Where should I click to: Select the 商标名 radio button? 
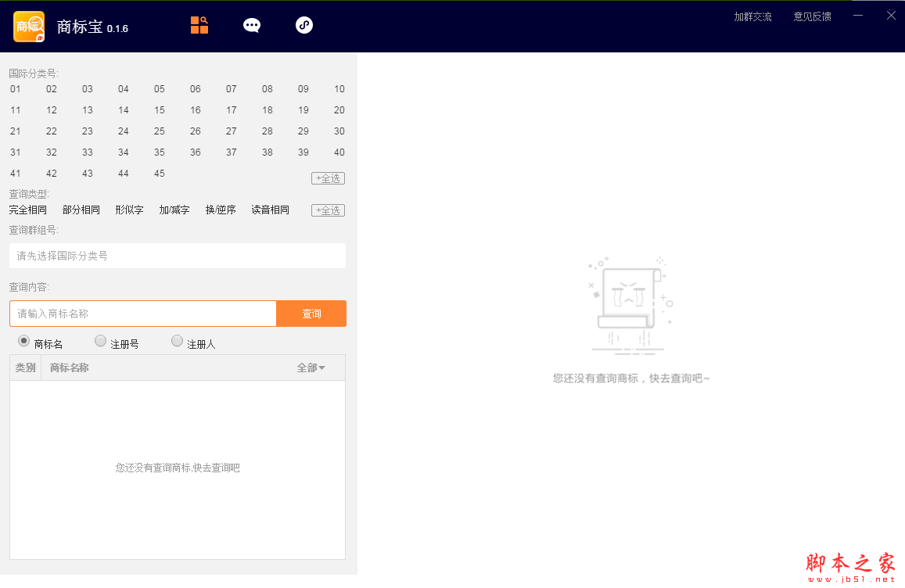tap(23, 340)
